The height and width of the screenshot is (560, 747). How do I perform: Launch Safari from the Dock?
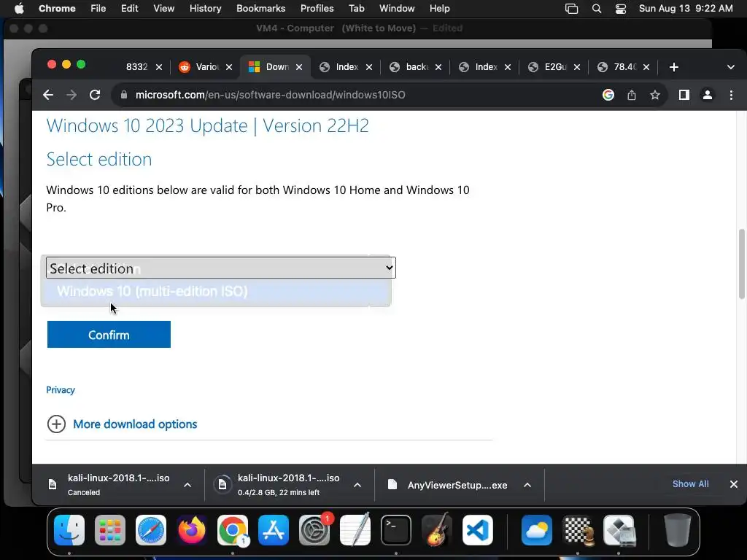coord(151,530)
